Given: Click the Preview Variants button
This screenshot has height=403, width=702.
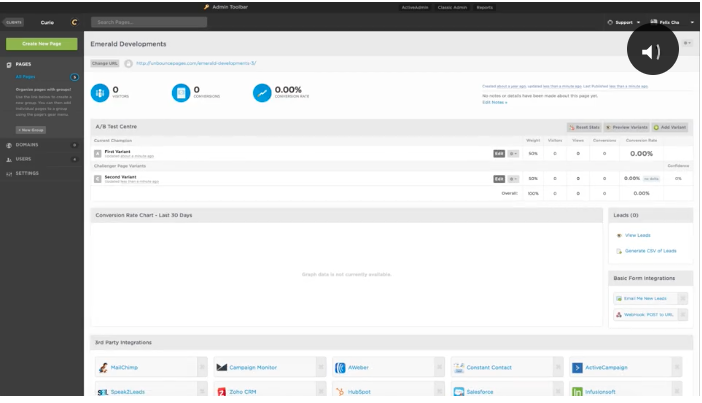Looking at the screenshot, I should (627, 128).
